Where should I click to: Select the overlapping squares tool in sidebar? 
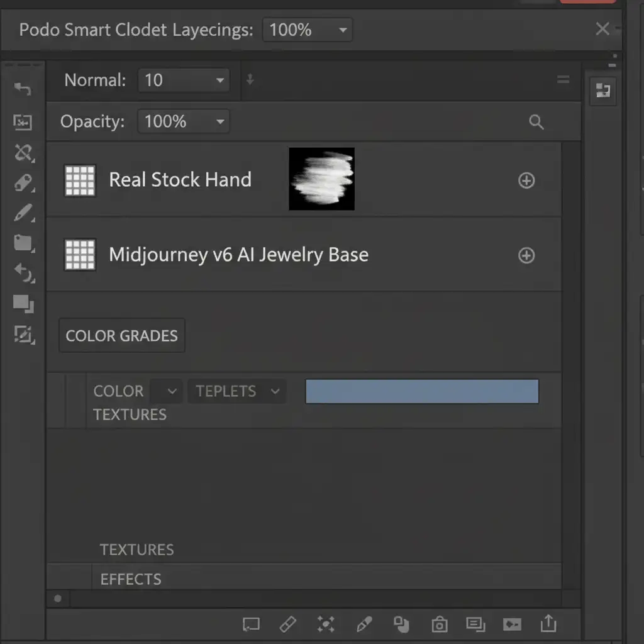pyautogui.click(x=23, y=304)
